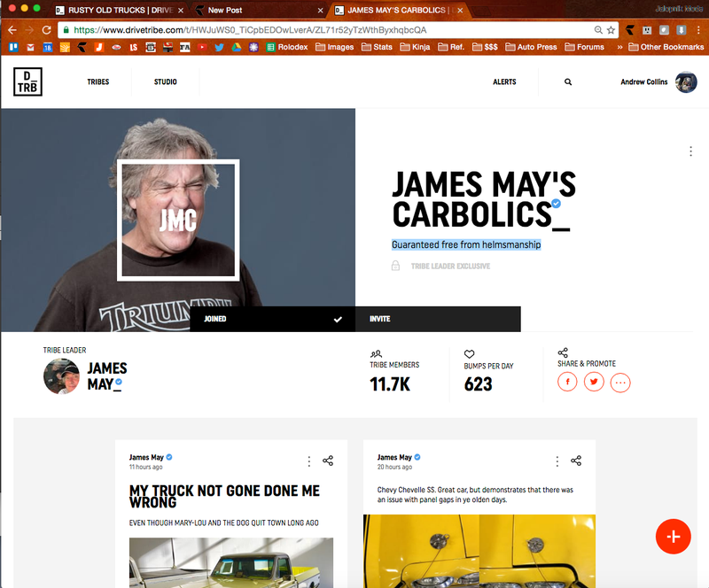This screenshot has width=709, height=588.
Task: Open the Rolodex bookmark
Action: pyautogui.click(x=287, y=47)
